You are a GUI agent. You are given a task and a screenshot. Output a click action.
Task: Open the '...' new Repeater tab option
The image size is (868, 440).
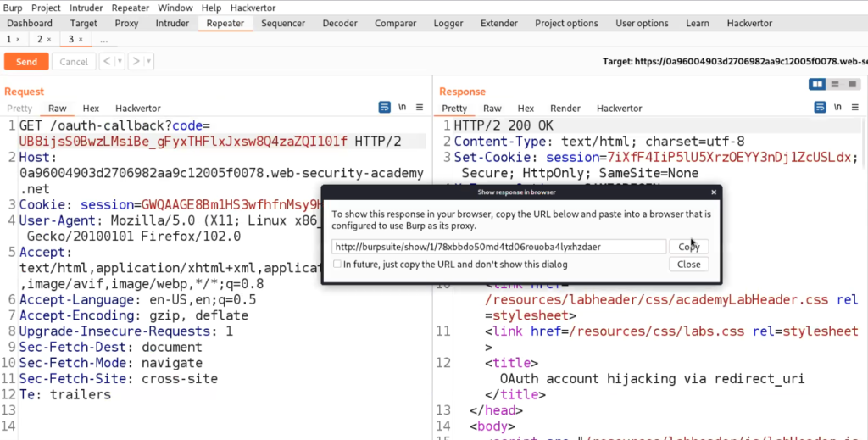(103, 40)
